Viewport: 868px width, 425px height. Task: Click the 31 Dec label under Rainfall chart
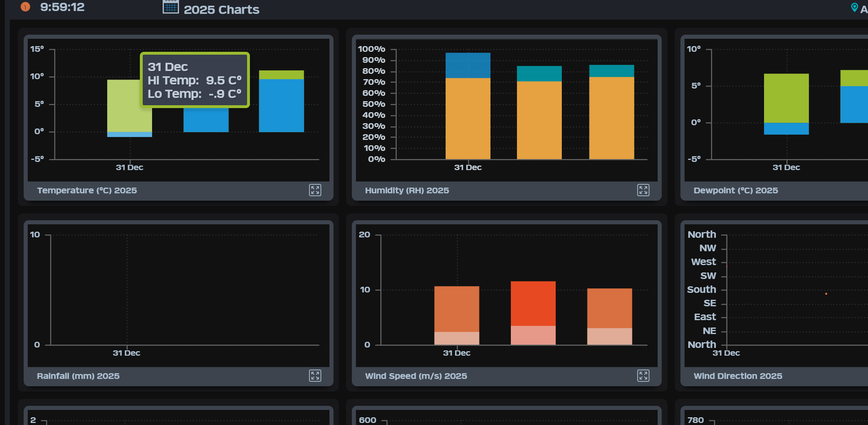[126, 353]
